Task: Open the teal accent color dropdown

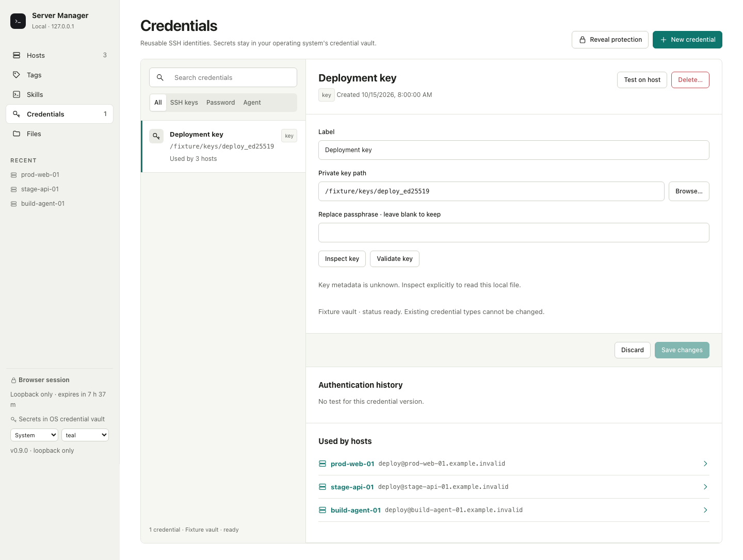Action: [x=85, y=435]
